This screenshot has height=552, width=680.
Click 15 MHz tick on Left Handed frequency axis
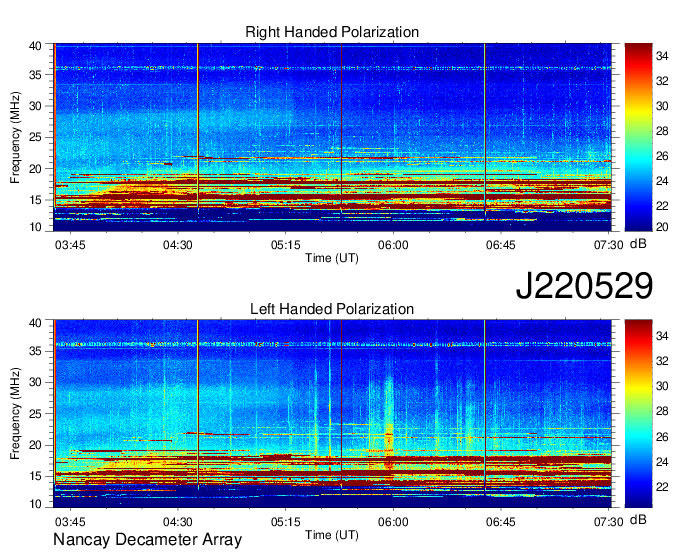tap(35, 476)
